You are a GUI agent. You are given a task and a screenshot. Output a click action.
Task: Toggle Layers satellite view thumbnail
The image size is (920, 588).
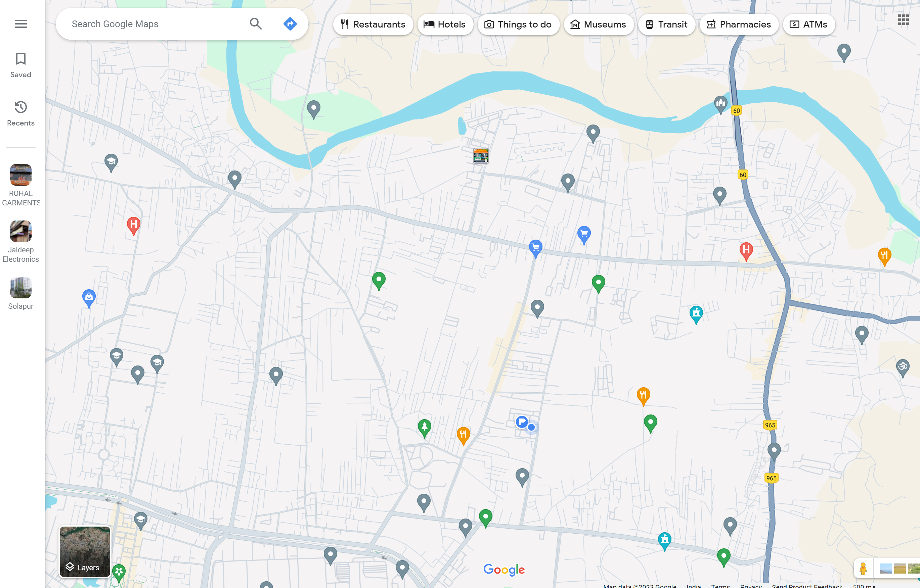tap(85, 551)
